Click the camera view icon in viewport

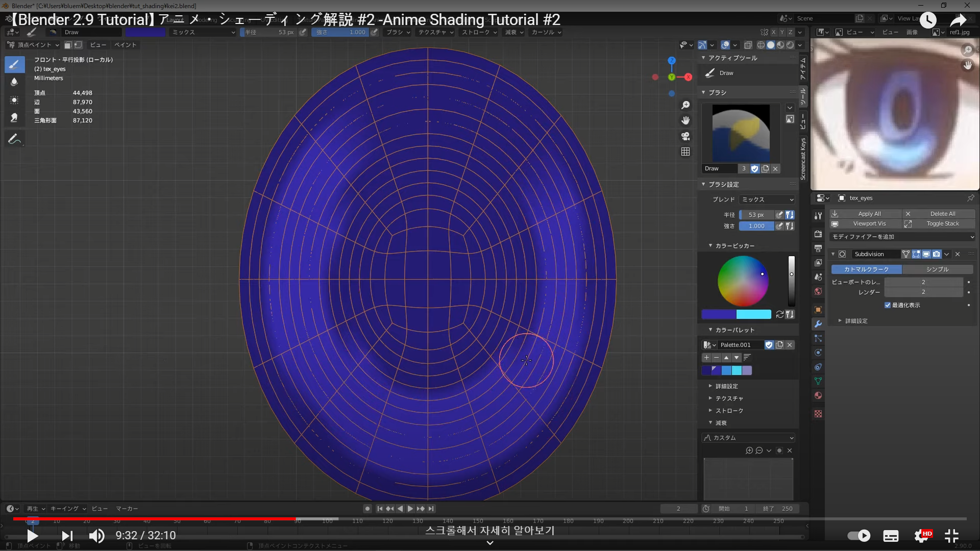(685, 136)
